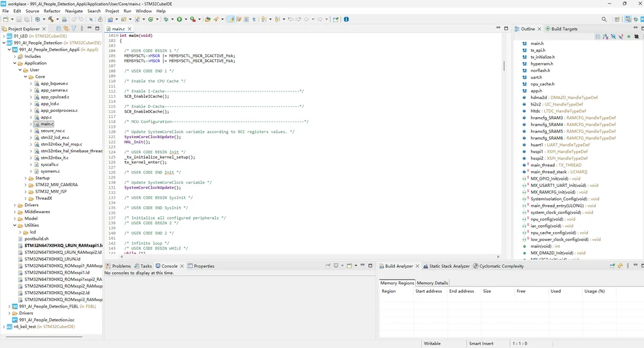
Task: Toggle Link with Editor in Project Explorer
Action: (66, 29)
